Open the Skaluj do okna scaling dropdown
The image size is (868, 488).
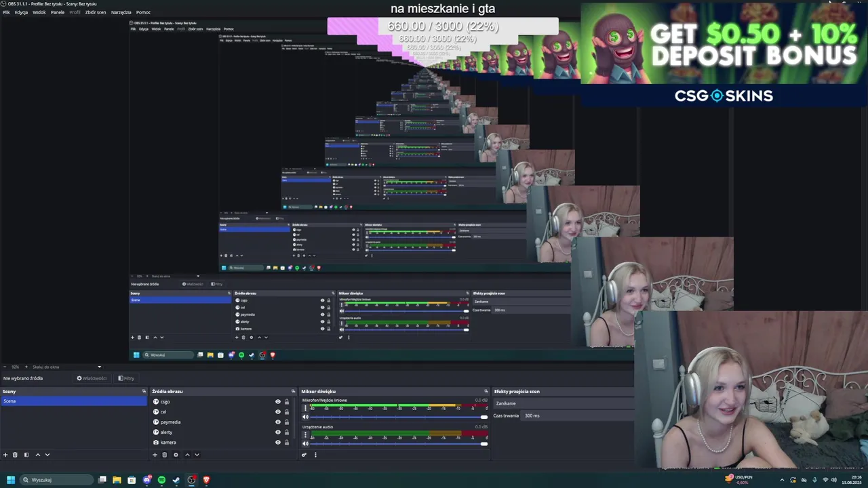[66, 367]
